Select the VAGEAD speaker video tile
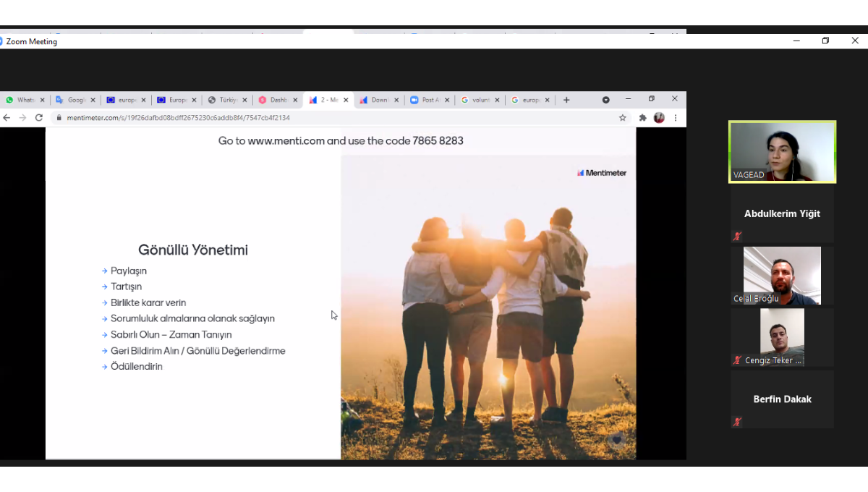 (x=782, y=151)
